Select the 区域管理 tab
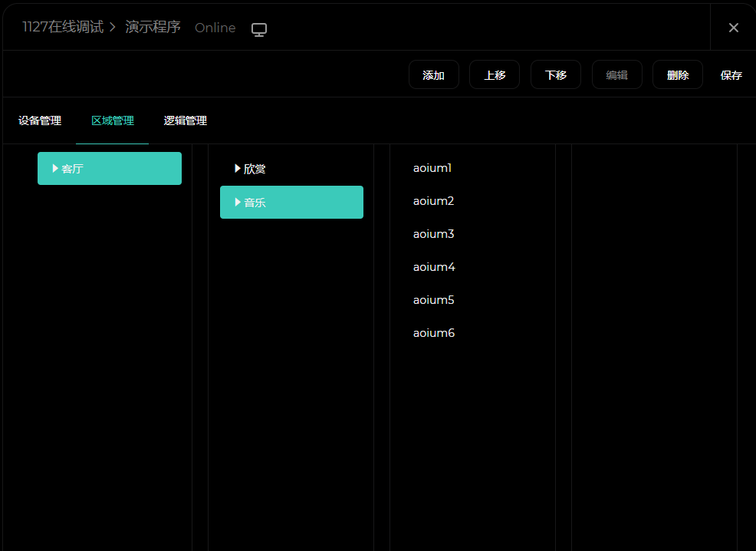The height and width of the screenshot is (551, 756). 113,120
